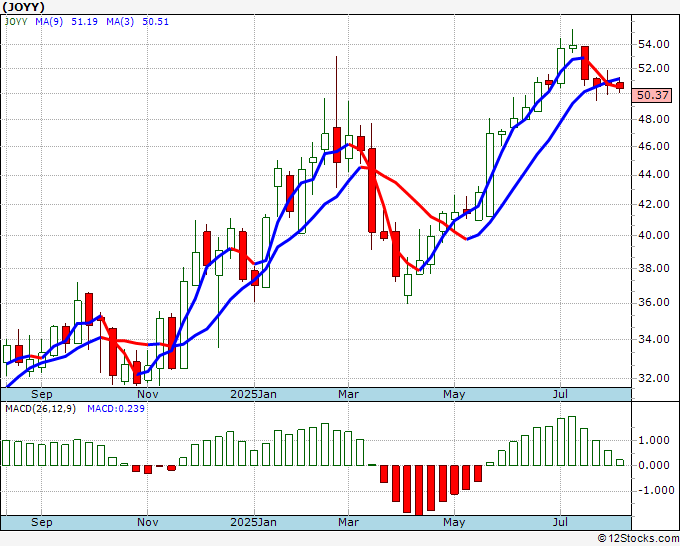Click Sep on the MACD panel time axis
Screen dimensions: 680x546
[42, 522]
